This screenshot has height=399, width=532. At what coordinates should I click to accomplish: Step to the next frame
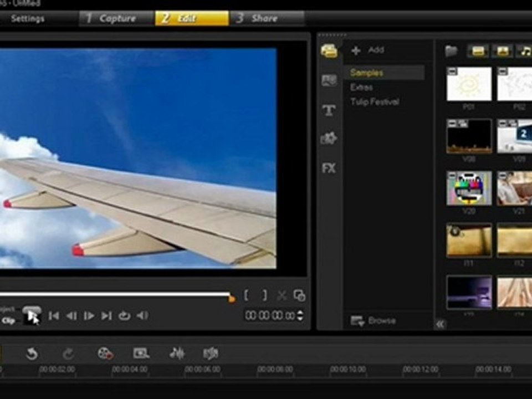pos(89,316)
